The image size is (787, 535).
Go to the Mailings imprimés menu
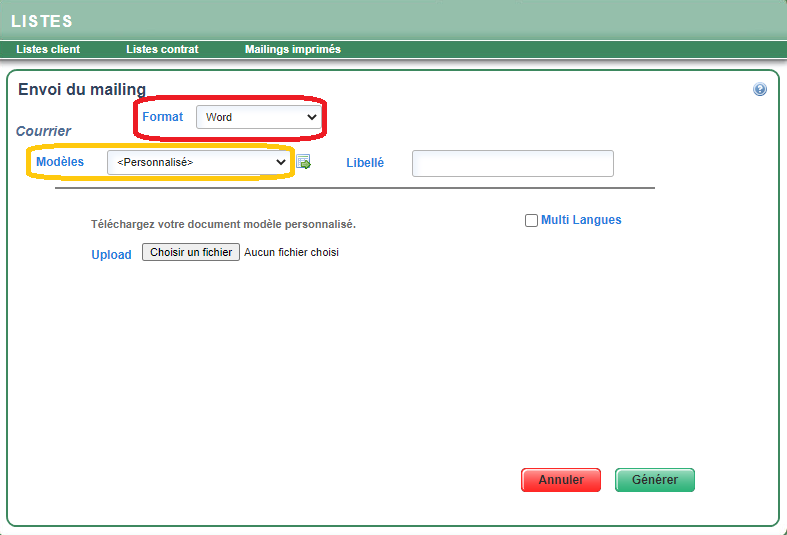pyautogui.click(x=292, y=49)
